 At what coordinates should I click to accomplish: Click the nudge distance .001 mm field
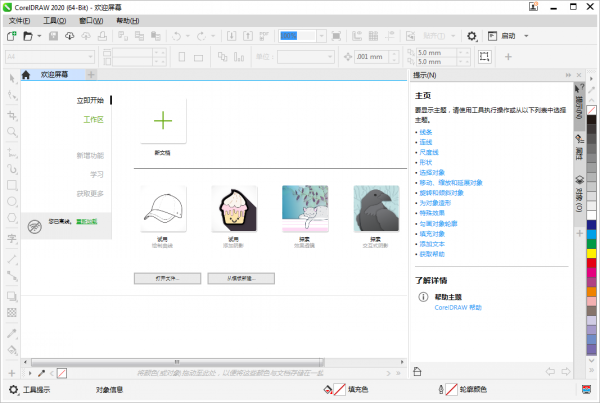[372, 57]
